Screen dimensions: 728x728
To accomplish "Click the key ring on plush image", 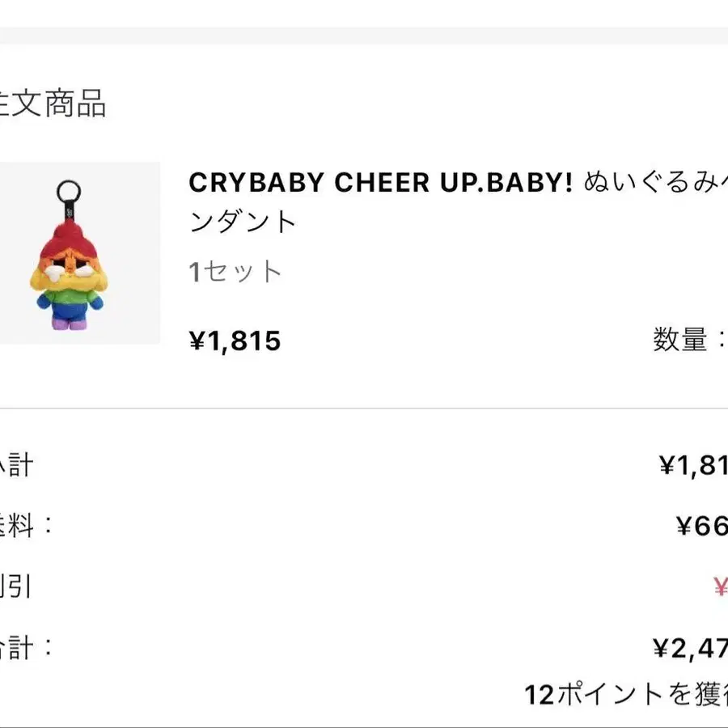I will [x=69, y=192].
